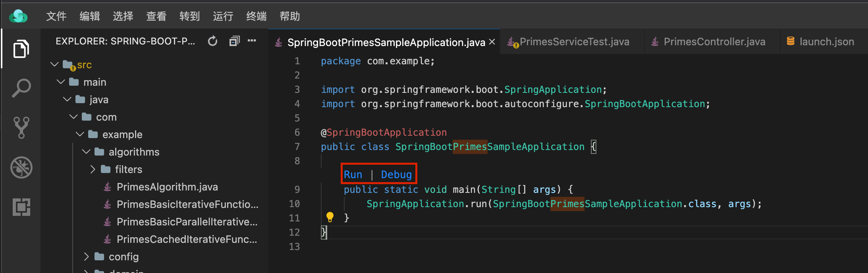Switch to the PrimesController.java tab

pyautogui.click(x=712, y=42)
